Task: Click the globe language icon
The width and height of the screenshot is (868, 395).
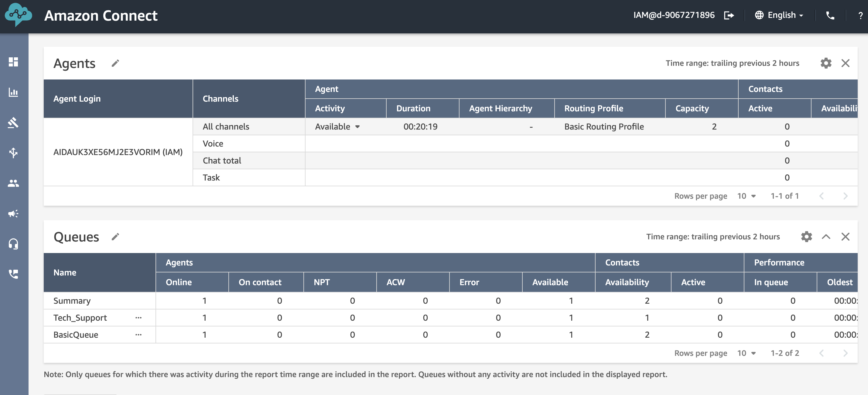Action: [x=759, y=15]
